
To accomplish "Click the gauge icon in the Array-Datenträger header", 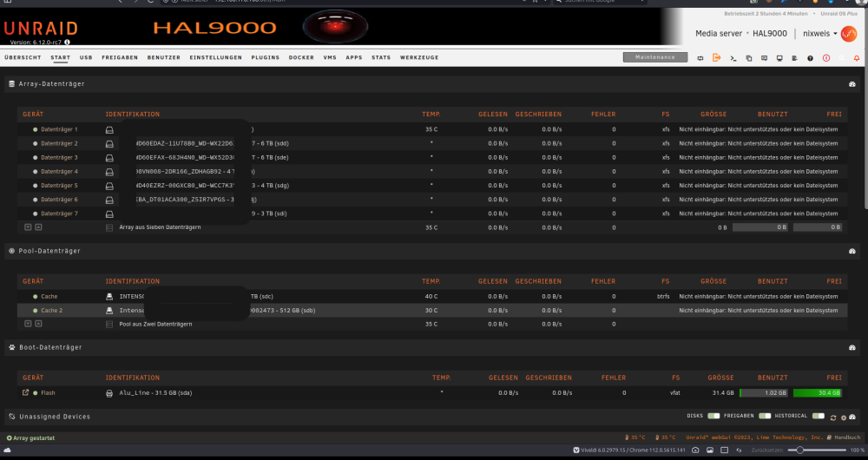I will (852, 84).
